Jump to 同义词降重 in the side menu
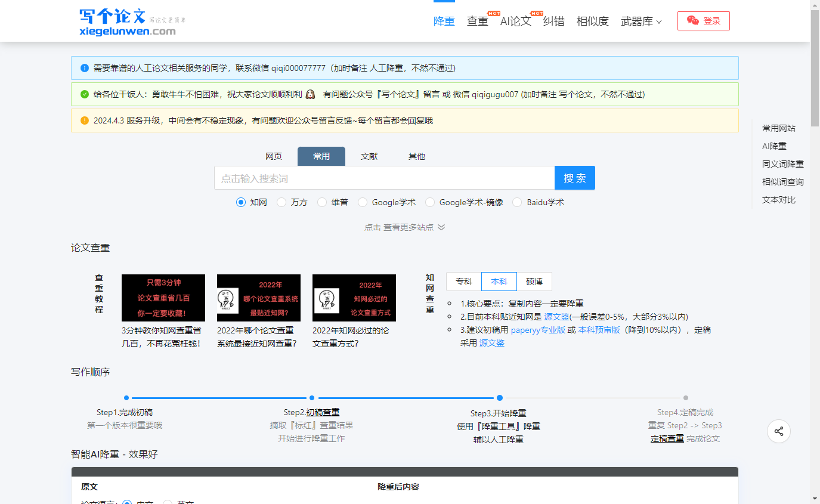820x504 pixels. tap(783, 164)
